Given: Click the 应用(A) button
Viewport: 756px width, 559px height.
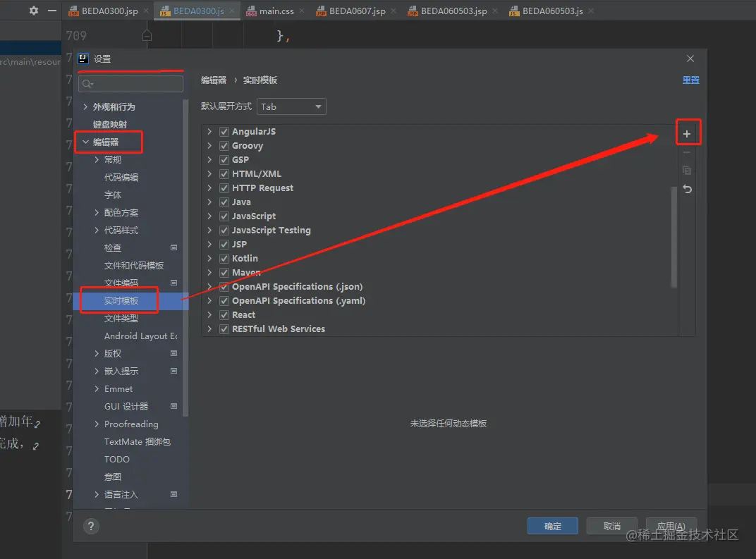Looking at the screenshot, I should [671, 527].
